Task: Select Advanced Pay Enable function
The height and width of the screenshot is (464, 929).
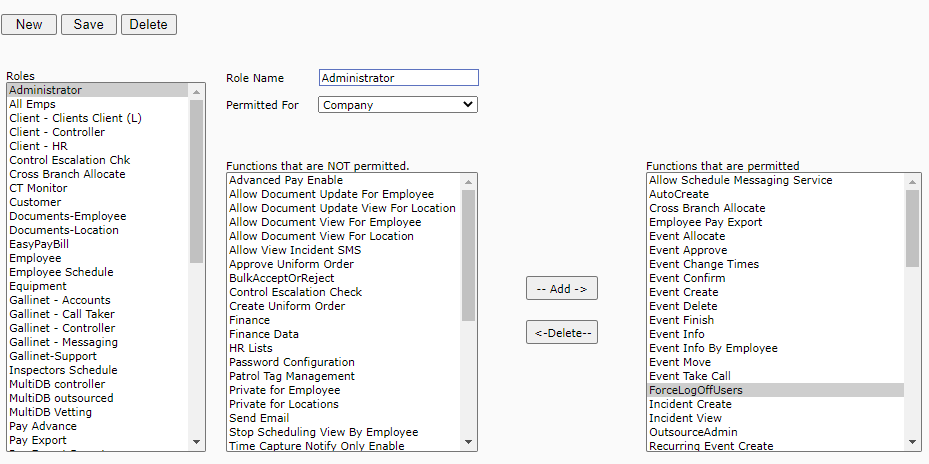Action: pos(286,180)
